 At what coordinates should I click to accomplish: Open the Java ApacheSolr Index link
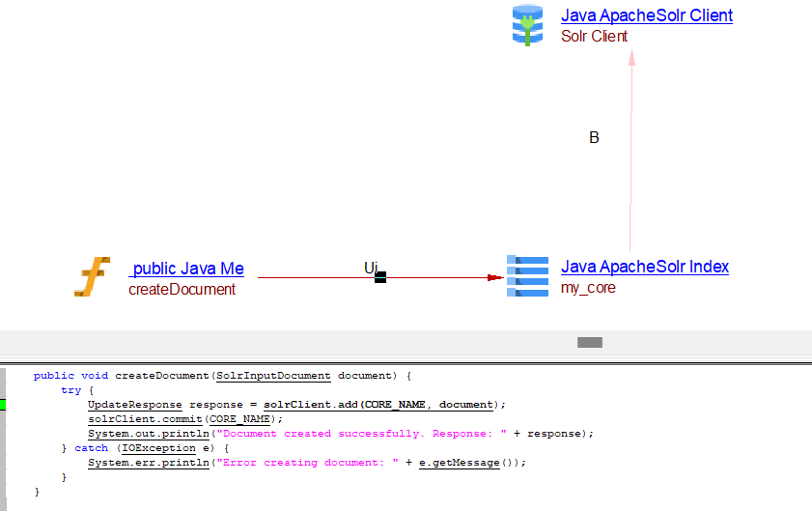tap(644, 267)
